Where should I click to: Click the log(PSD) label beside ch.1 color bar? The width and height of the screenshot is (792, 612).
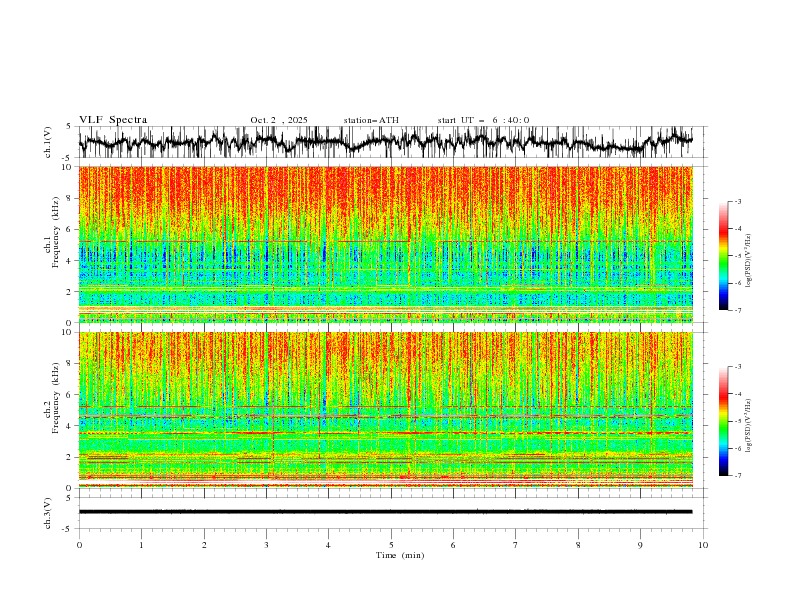click(749, 261)
